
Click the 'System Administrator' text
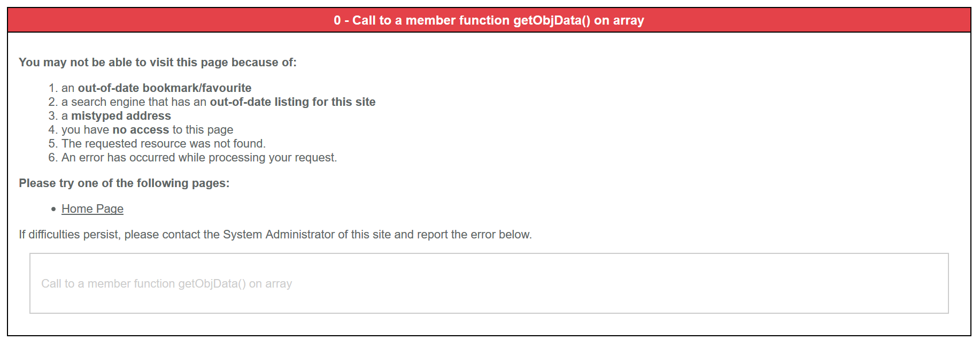coord(279,235)
